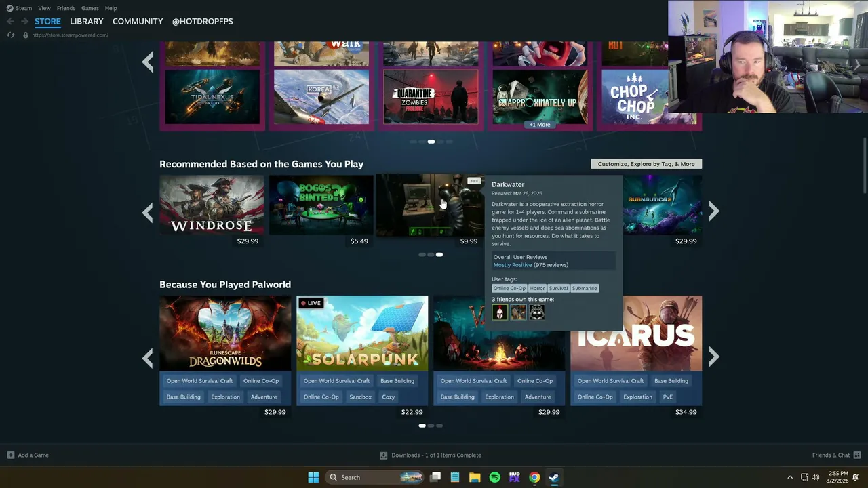The width and height of the screenshot is (868, 488).
Task: Select the first page dot under Palworld carousel
Action: pyautogui.click(x=422, y=426)
